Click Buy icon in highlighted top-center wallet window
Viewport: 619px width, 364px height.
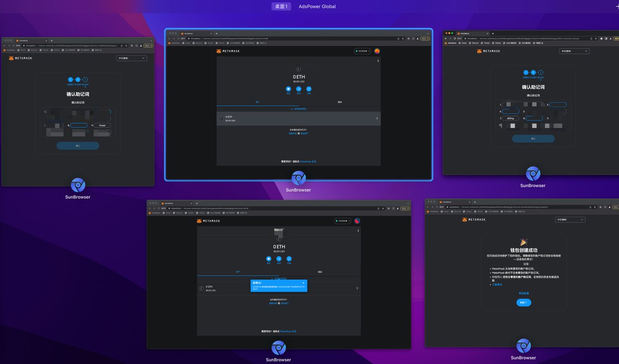288,89
